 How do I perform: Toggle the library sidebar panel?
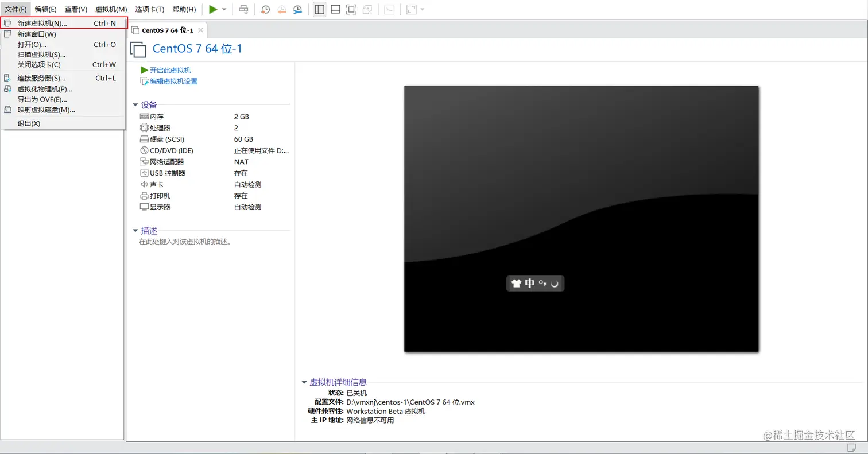(319, 9)
